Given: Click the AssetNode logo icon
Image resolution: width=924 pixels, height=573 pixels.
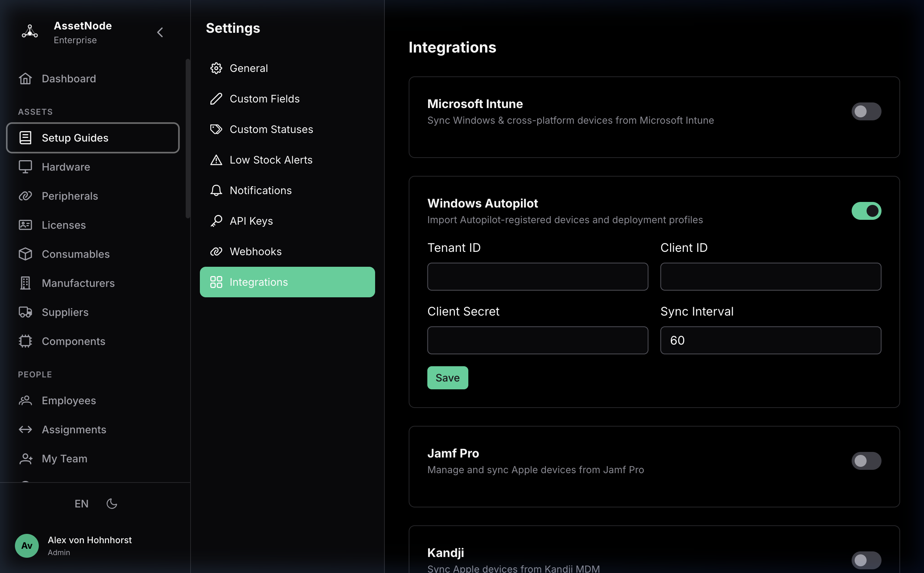Looking at the screenshot, I should click(29, 32).
